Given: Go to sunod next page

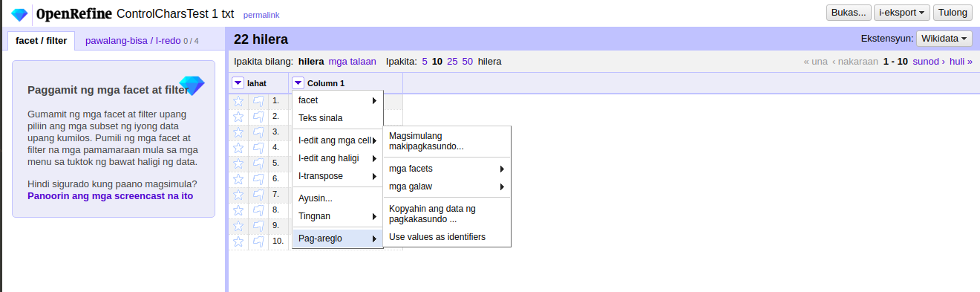Looking at the screenshot, I should point(929,62).
